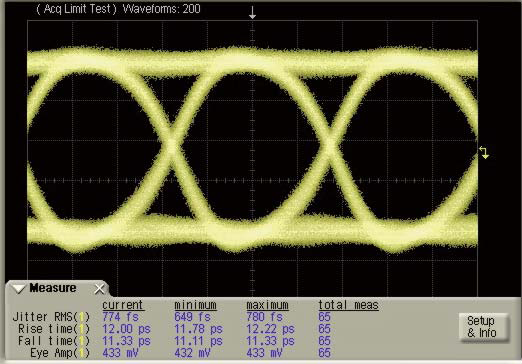Select the channel level marker icon

[484, 152]
